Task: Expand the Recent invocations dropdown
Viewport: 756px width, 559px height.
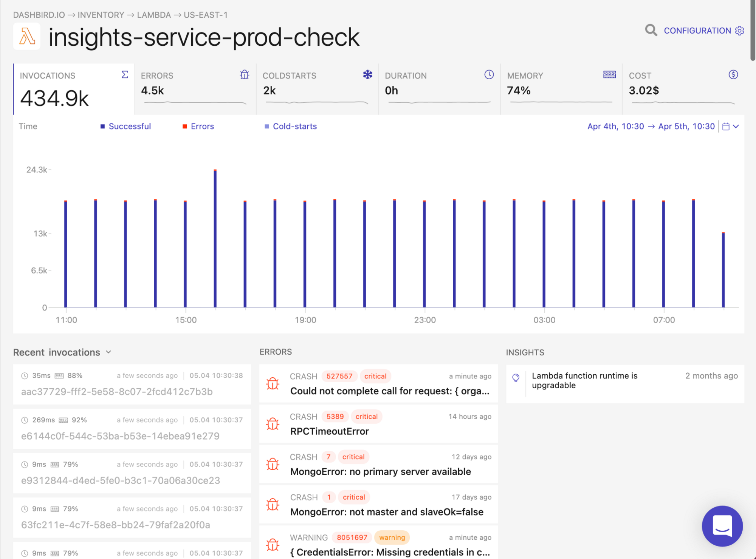Action: coord(108,352)
